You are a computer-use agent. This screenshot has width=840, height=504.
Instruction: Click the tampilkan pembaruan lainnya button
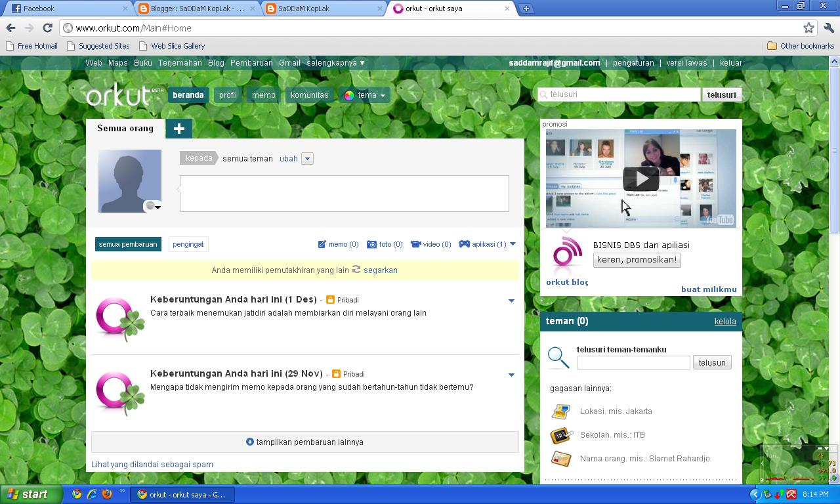pos(304,442)
